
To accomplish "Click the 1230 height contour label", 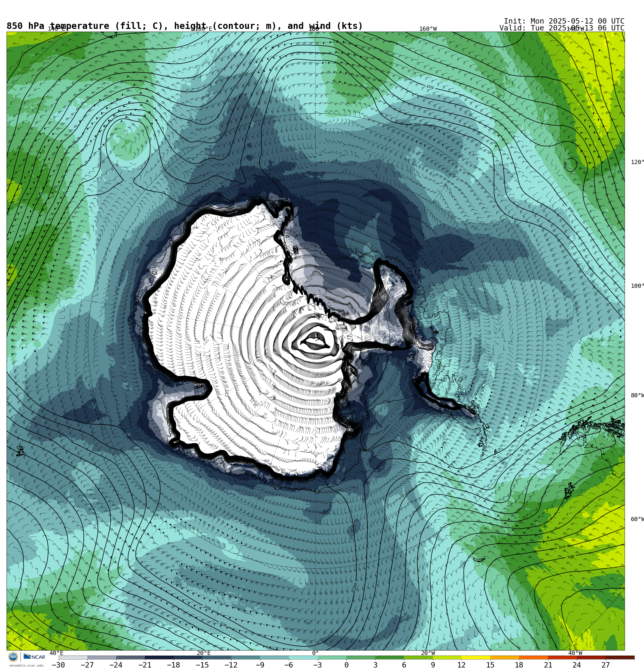I will click(x=223, y=624).
